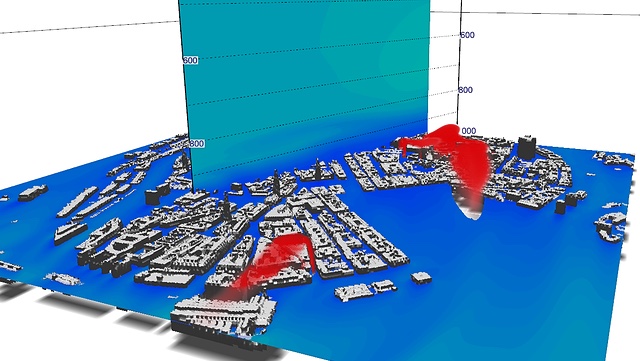Pick the tall dark tower building
The height and width of the screenshot is (361, 640).
527,147
